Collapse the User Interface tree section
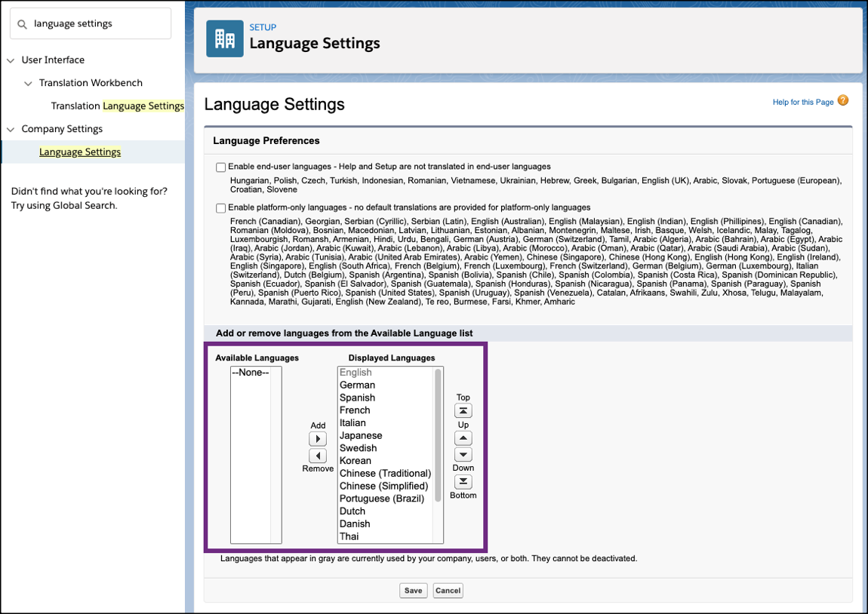This screenshot has height=614, width=868. click(10, 60)
